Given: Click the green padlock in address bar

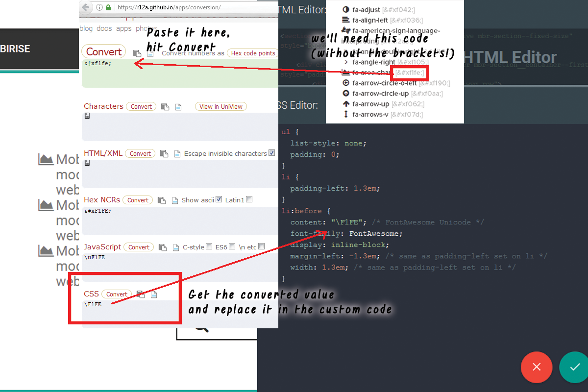Looking at the screenshot, I should (108, 7).
